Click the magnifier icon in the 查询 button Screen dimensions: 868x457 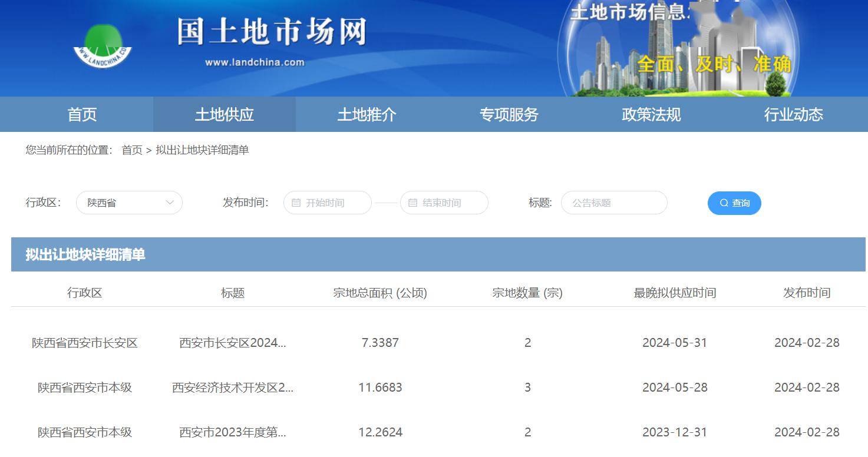[x=723, y=203]
